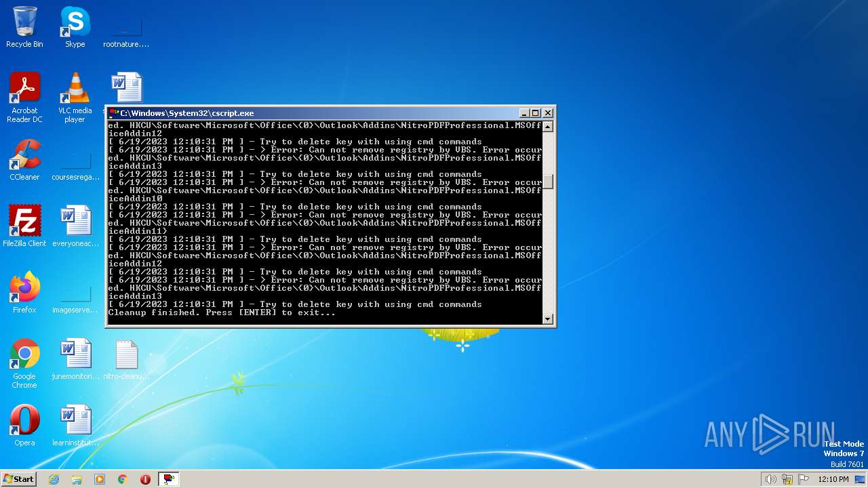The height and width of the screenshot is (488, 868).
Task: Open VLC media player shortcut
Action: [75, 98]
